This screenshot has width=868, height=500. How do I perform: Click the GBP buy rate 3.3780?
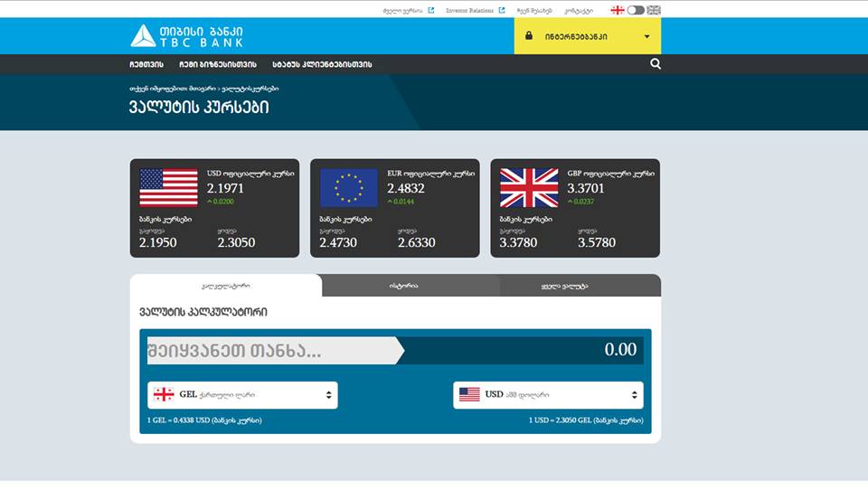(518, 242)
